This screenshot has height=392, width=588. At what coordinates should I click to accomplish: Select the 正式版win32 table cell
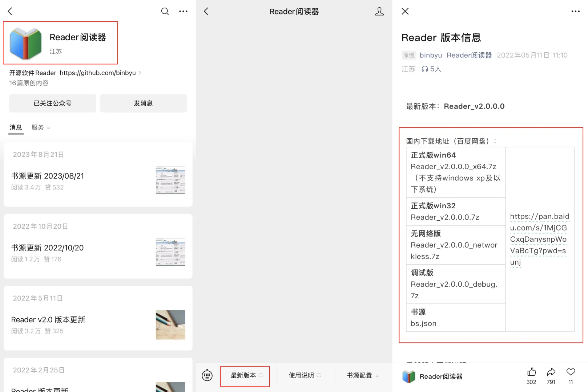coord(456,211)
